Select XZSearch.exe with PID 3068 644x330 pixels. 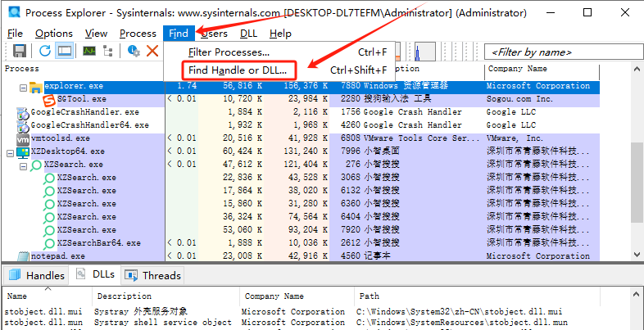coord(301,179)
